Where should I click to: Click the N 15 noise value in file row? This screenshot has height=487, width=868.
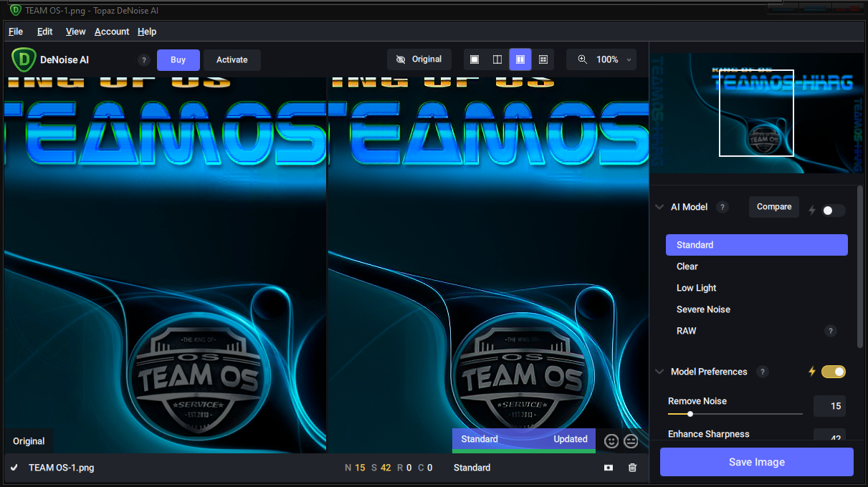click(x=355, y=468)
